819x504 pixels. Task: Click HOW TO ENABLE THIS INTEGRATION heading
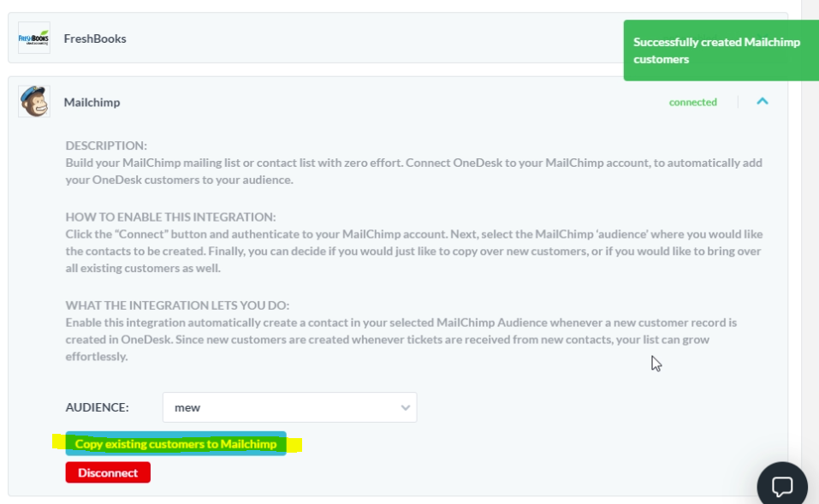pyautogui.click(x=170, y=216)
